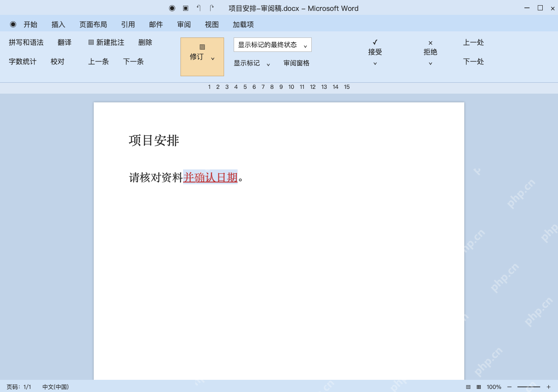Switch to first view layout icon in status bar

pos(468,387)
